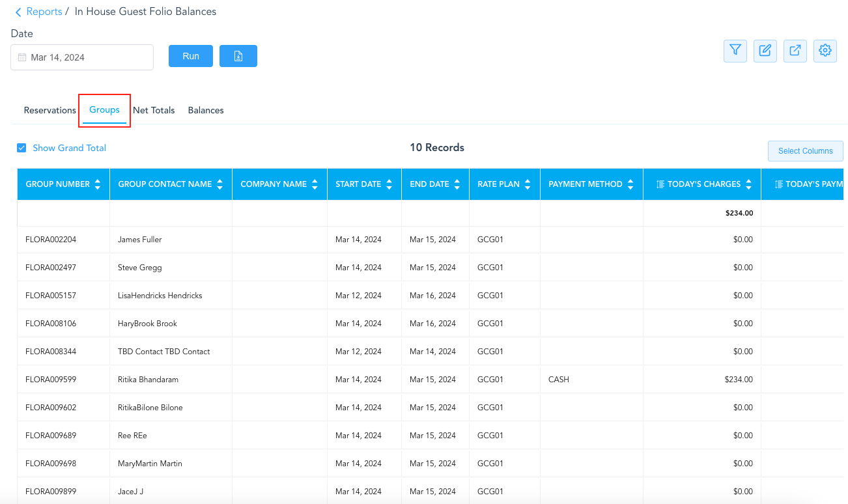The width and height of the screenshot is (848, 504).
Task: Click contact TBD Contact TBD Contact
Action: pos(164,352)
